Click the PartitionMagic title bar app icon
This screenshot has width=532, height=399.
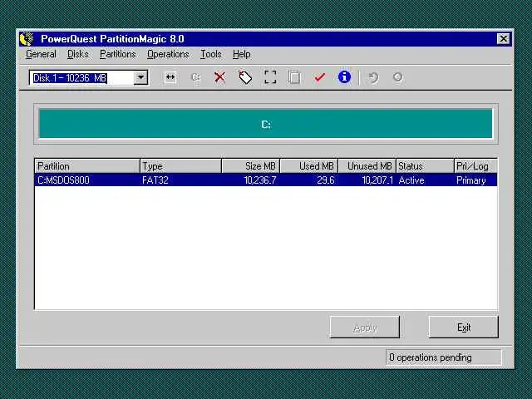(27, 39)
